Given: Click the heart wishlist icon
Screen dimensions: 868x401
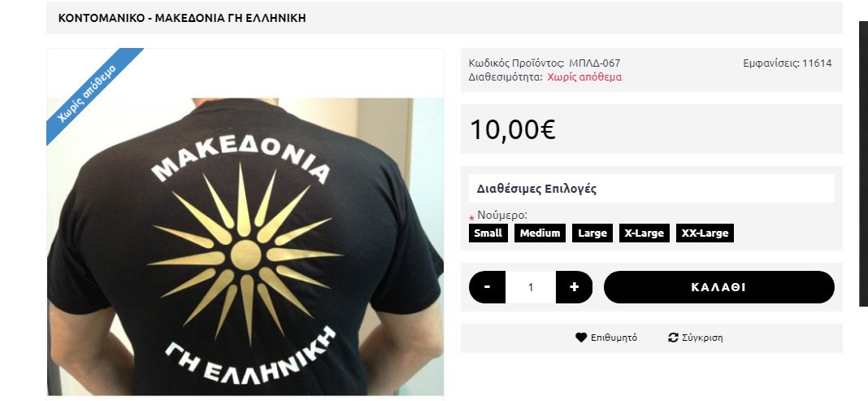Looking at the screenshot, I should point(580,338).
